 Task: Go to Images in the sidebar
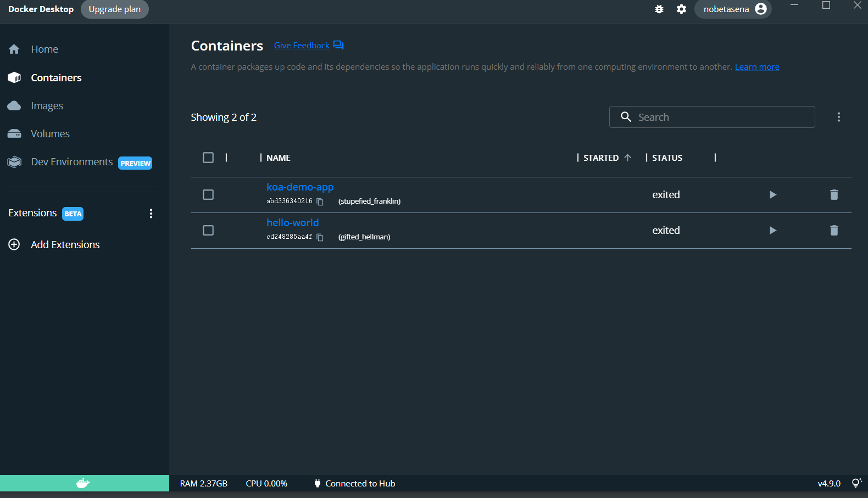point(47,106)
